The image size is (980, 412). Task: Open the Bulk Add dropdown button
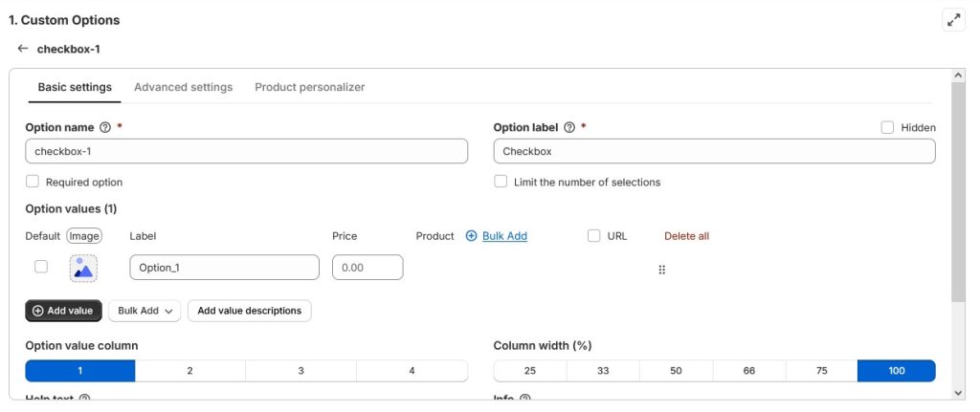144,311
